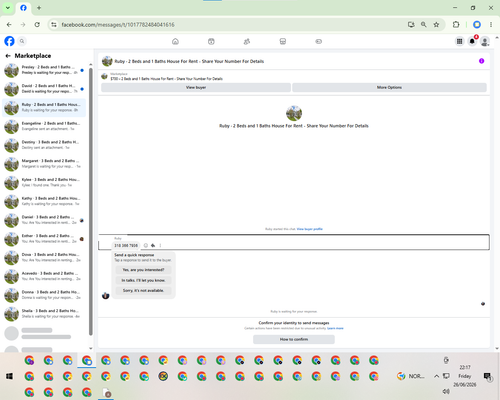This screenshot has height=400, width=500.
Task: Open Daniel's conversation in the list
Action: point(44,220)
